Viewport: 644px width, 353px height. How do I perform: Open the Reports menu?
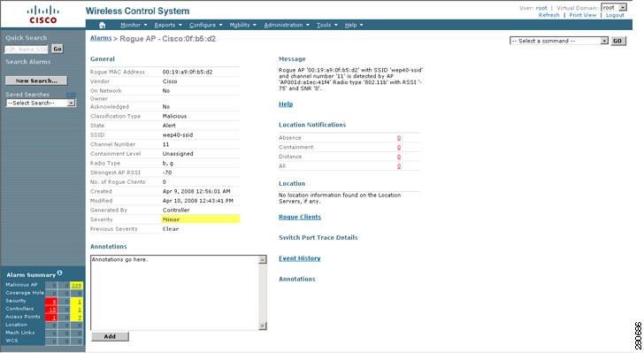point(168,25)
